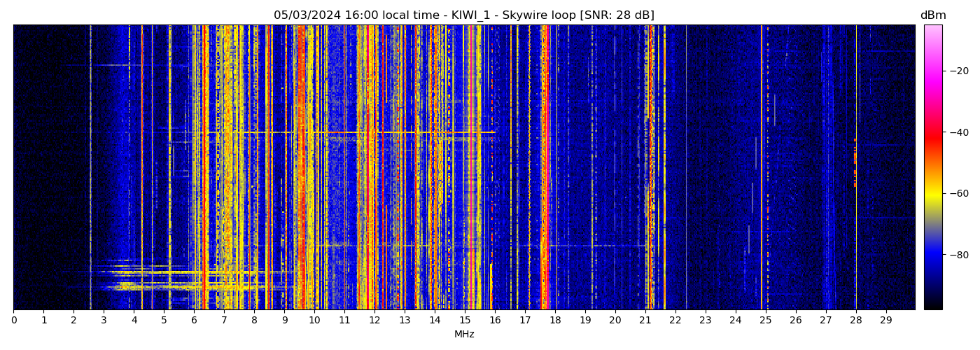
Task: Click the orange signal burst at 28 MHz
Action: (855, 162)
